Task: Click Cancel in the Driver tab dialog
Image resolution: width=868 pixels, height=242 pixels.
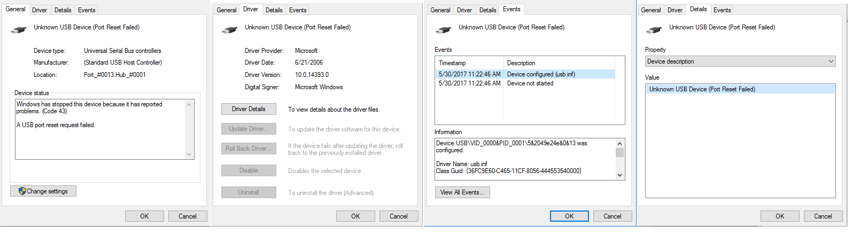Action: coord(399,216)
